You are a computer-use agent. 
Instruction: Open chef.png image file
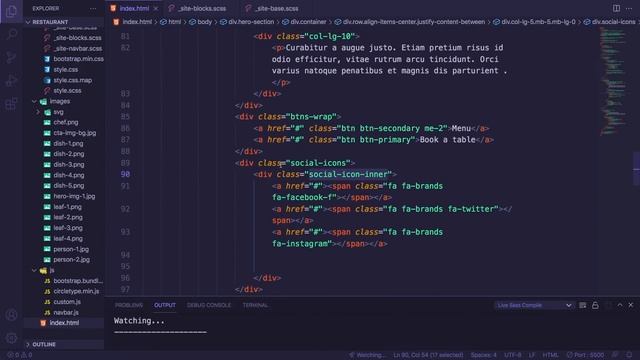click(66, 122)
